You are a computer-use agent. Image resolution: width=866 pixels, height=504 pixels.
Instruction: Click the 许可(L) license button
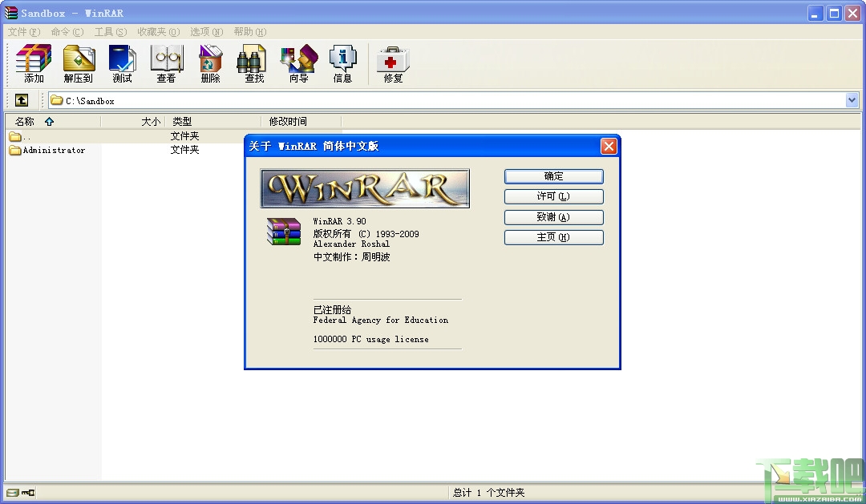553,196
